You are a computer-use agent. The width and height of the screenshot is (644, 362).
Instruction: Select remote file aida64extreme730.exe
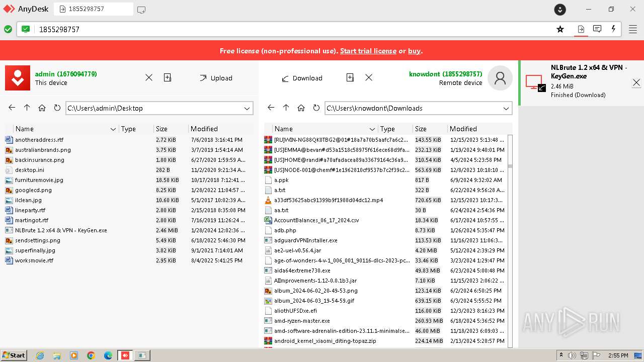tap(385, 270)
